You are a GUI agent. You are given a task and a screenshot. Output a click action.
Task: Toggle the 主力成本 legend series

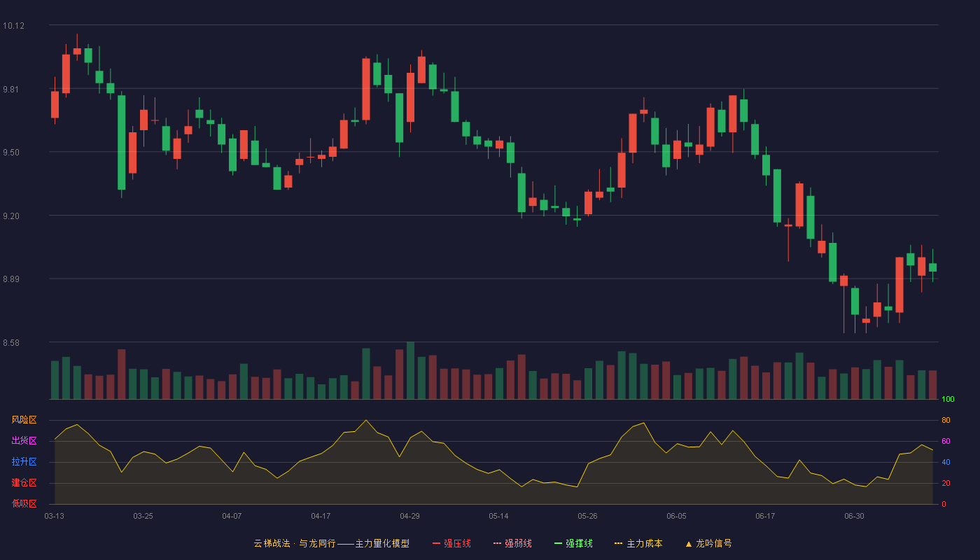coord(638,543)
